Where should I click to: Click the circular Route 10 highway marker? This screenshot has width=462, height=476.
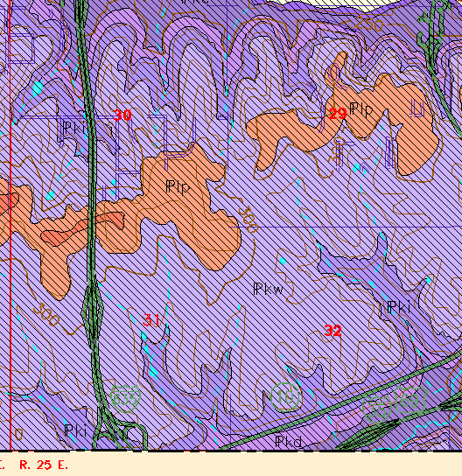(284, 397)
